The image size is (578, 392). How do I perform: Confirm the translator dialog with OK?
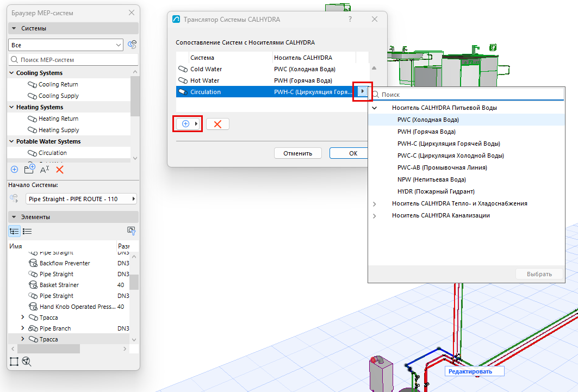pyautogui.click(x=349, y=153)
